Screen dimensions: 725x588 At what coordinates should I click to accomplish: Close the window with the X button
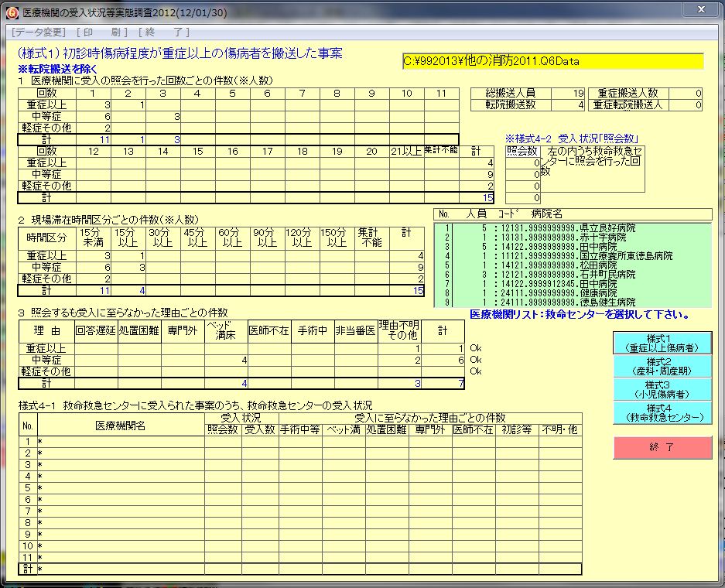coord(700,9)
